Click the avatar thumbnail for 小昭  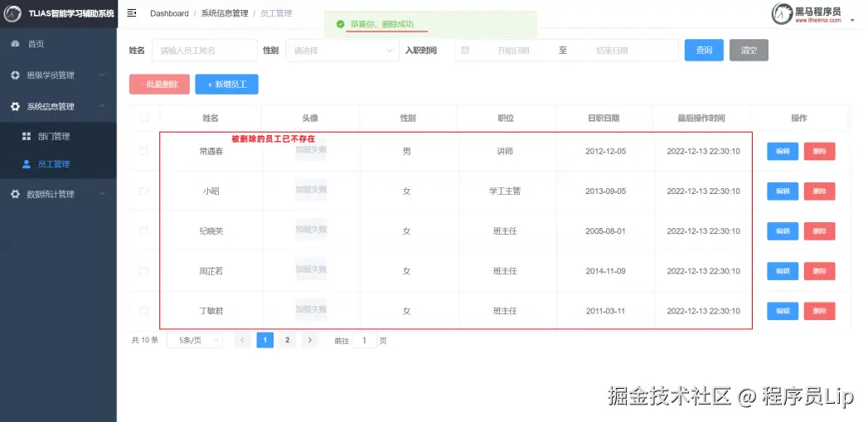coord(311,189)
